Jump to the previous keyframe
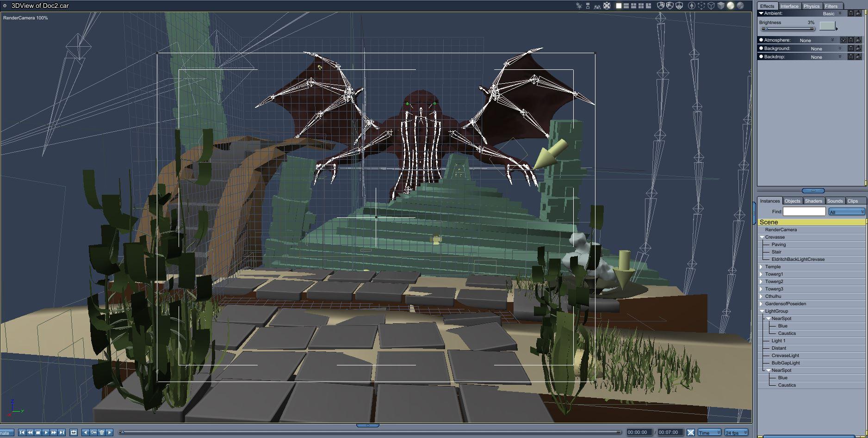868x438 pixels. pyautogui.click(x=86, y=432)
